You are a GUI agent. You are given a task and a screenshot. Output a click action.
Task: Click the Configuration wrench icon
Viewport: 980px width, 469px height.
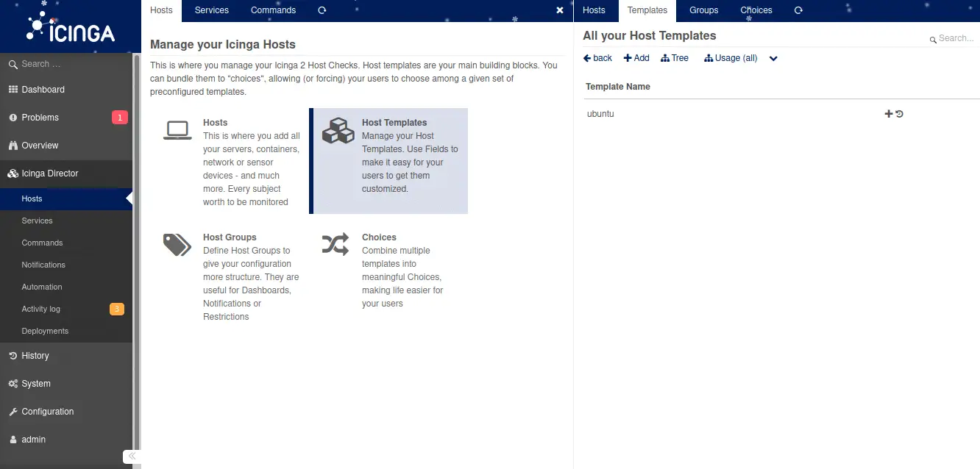click(x=12, y=411)
